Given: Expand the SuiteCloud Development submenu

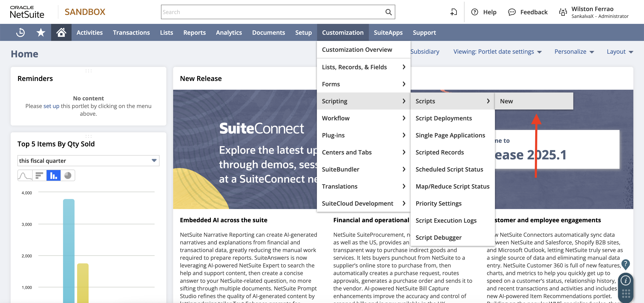Looking at the screenshot, I should pos(364,203).
